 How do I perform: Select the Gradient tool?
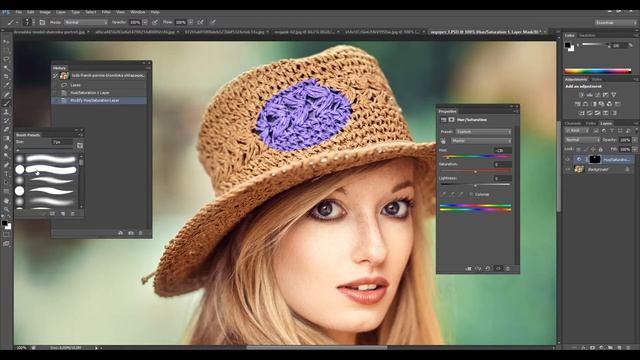click(x=6, y=138)
